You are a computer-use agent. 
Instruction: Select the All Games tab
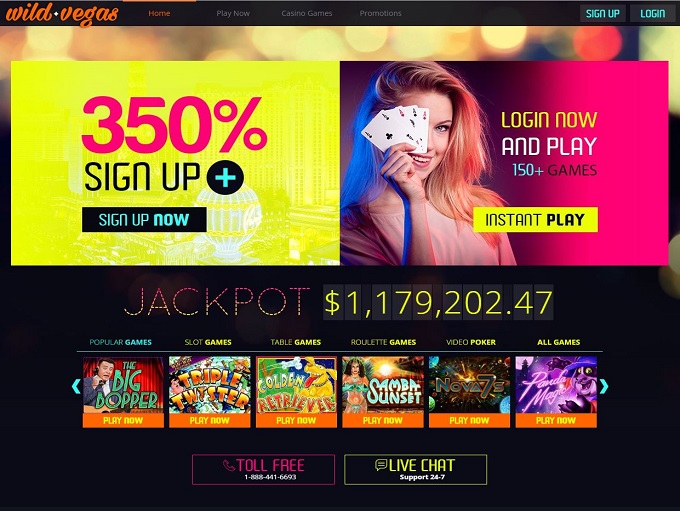click(559, 342)
